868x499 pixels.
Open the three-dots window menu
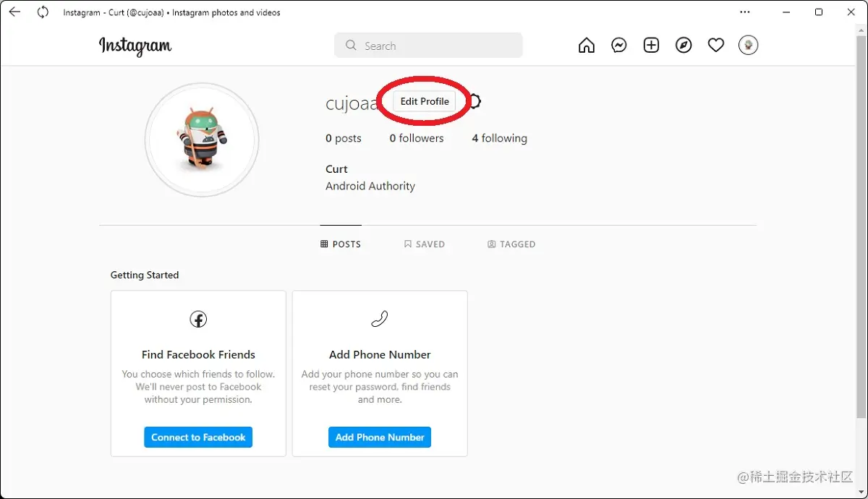click(x=744, y=12)
